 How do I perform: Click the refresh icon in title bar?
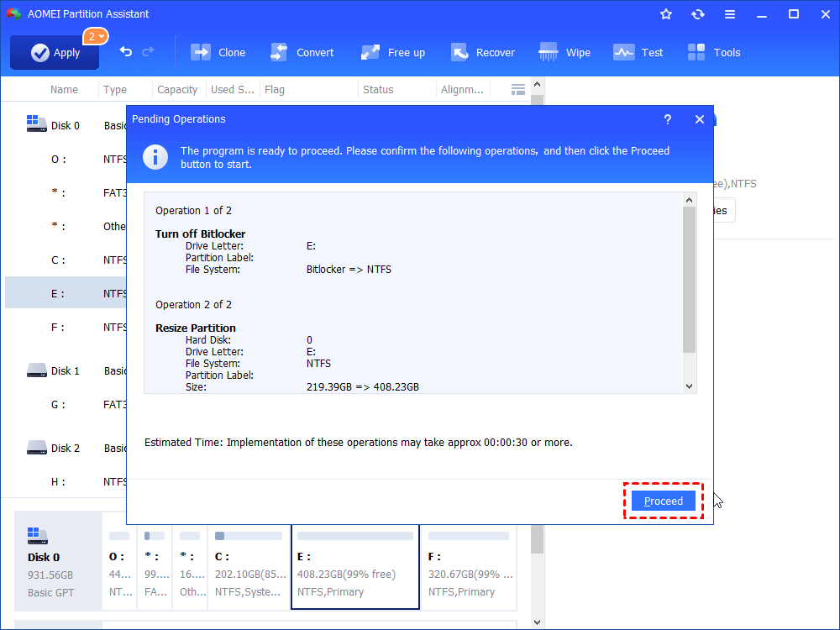click(698, 14)
